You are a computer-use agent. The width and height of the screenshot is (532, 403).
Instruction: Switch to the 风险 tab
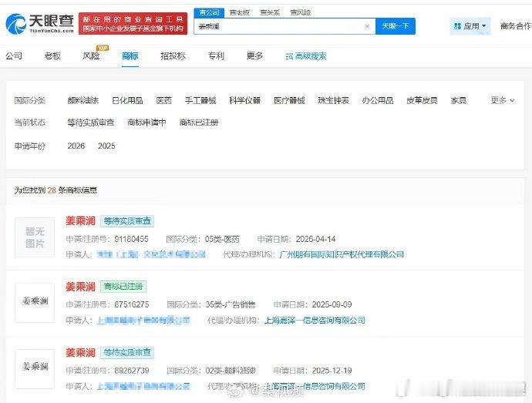click(x=91, y=55)
